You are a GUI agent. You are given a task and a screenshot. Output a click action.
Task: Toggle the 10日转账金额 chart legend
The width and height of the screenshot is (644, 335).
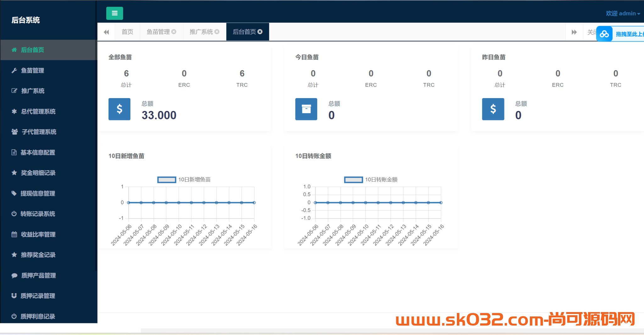[x=371, y=180]
